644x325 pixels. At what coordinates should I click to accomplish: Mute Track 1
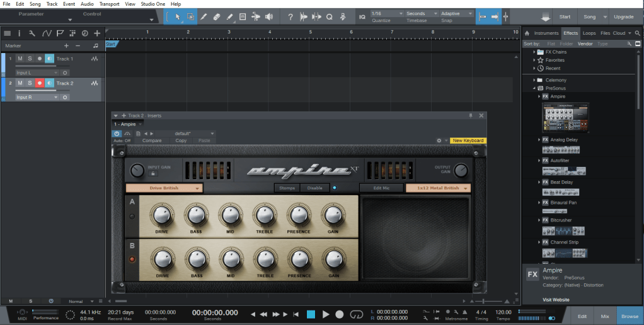coord(20,59)
